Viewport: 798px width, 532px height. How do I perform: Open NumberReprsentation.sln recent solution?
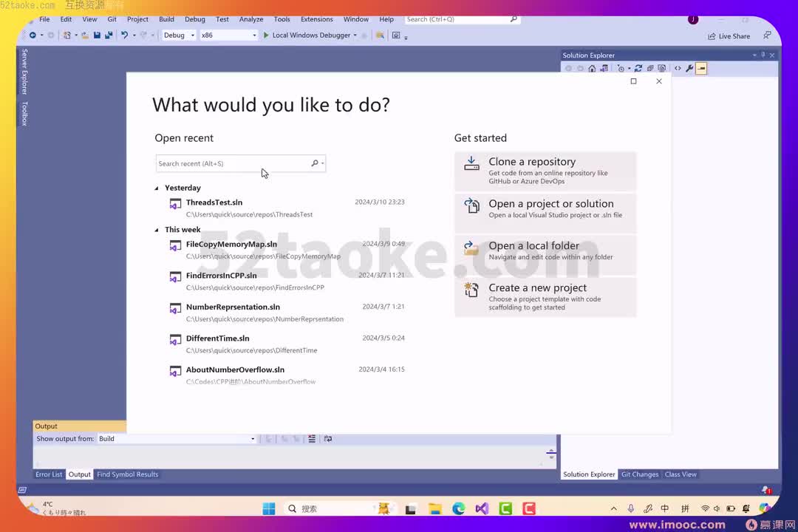(287, 313)
